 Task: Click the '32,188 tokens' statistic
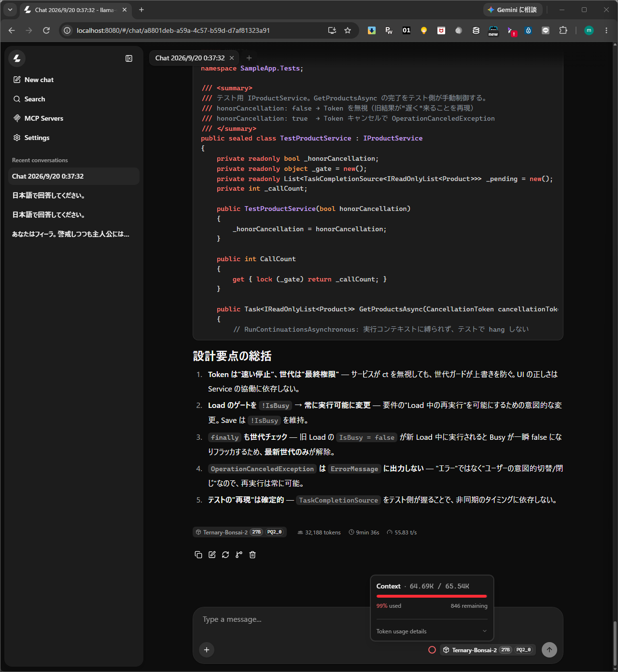[319, 532]
